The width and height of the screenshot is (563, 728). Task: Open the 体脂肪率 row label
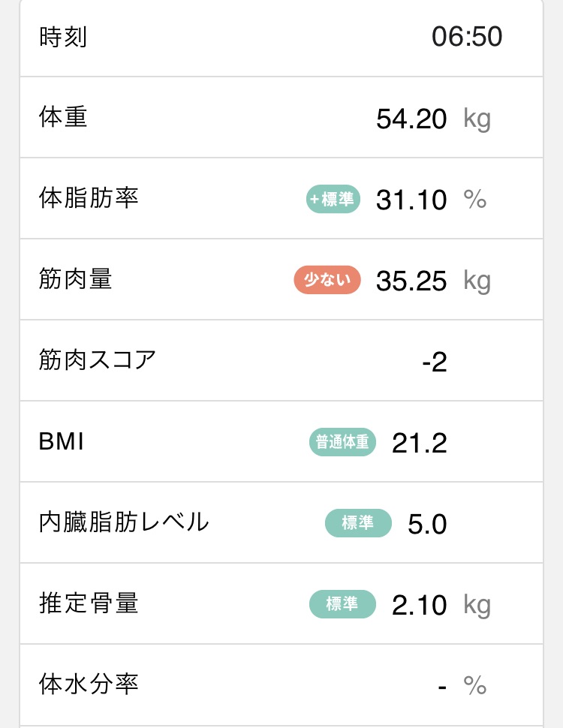pyautogui.click(x=89, y=198)
